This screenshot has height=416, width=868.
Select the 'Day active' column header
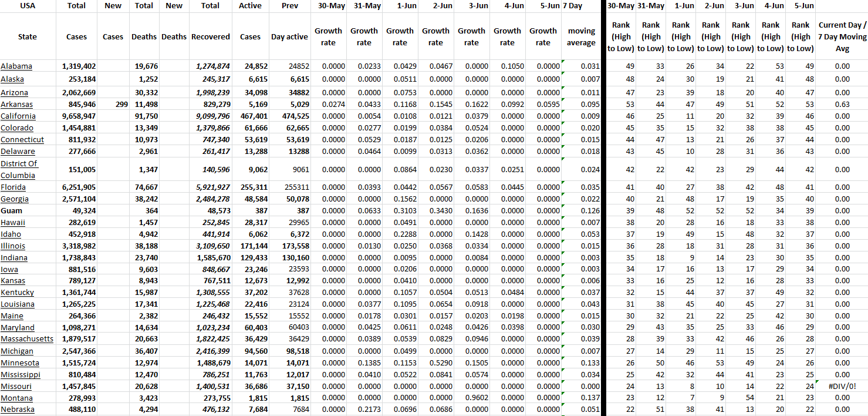tap(289, 37)
